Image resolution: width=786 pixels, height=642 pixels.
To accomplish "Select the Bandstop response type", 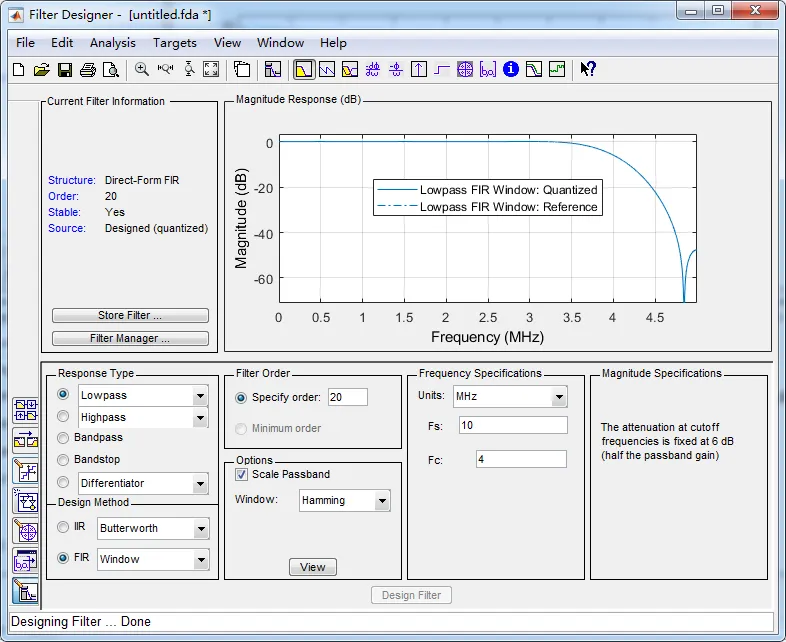I will (x=64, y=460).
